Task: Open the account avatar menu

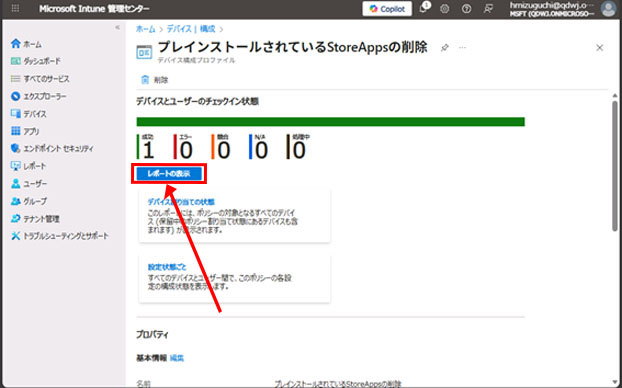Action: click(609, 9)
